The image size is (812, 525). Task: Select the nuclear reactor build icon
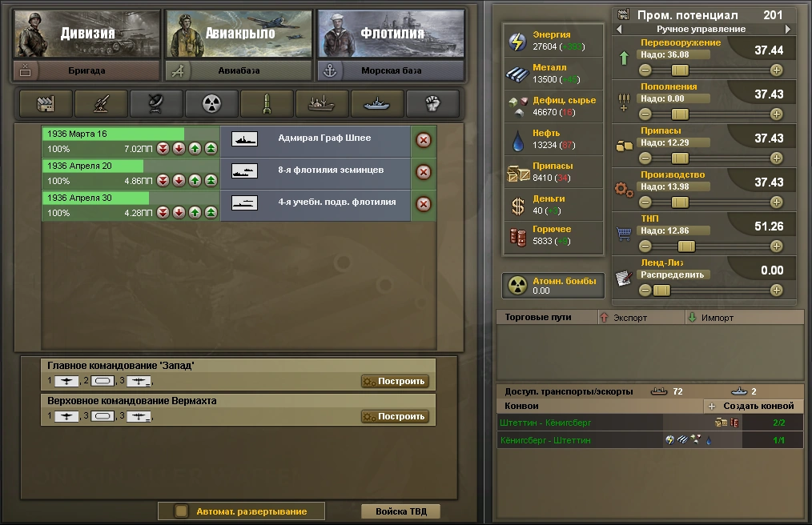coord(211,104)
